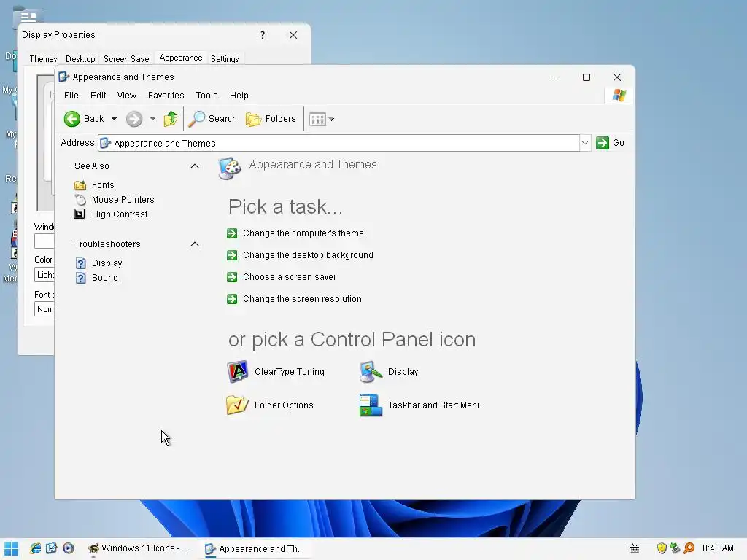This screenshot has width=747, height=560.
Task: Close the Display Properties dialog
Action: click(x=293, y=35)
